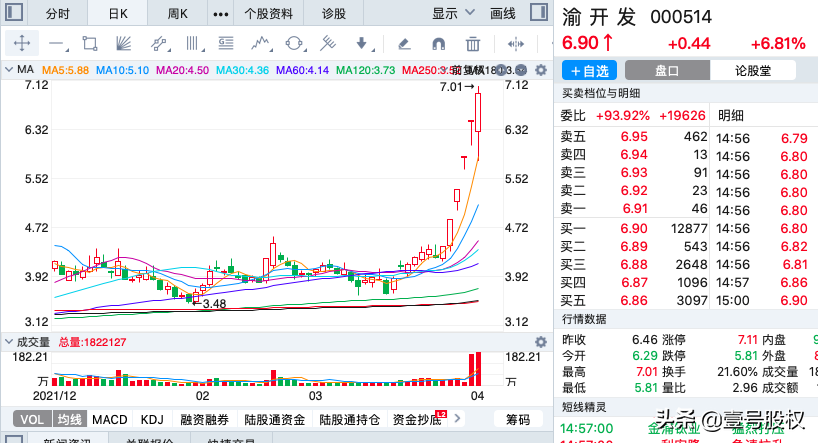This screenshot has height=443, width=818.
Task: Expand the MA indicator dropdown
Action: coord(10,70)
